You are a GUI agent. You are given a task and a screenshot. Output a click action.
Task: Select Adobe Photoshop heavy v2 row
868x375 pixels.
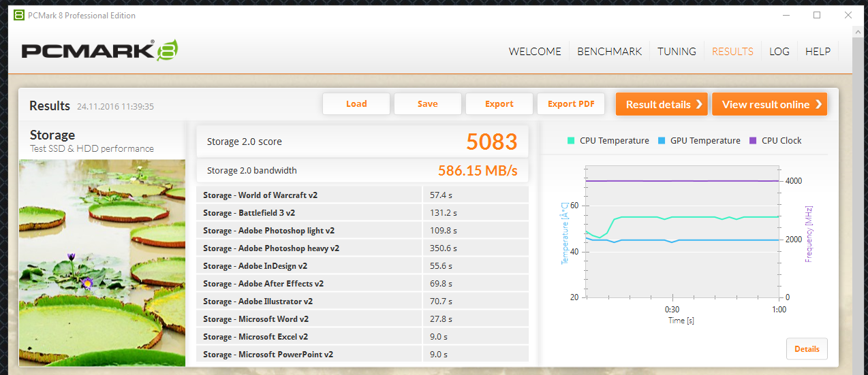click(x=362, y=248)
